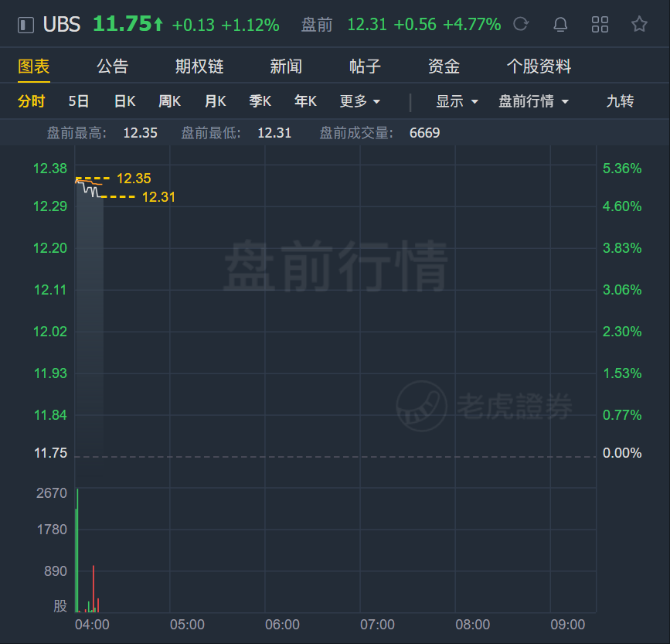Click the 09:00 time axis label
The height and width of the screenshot is (644, 670).
(x=567, y=625)
